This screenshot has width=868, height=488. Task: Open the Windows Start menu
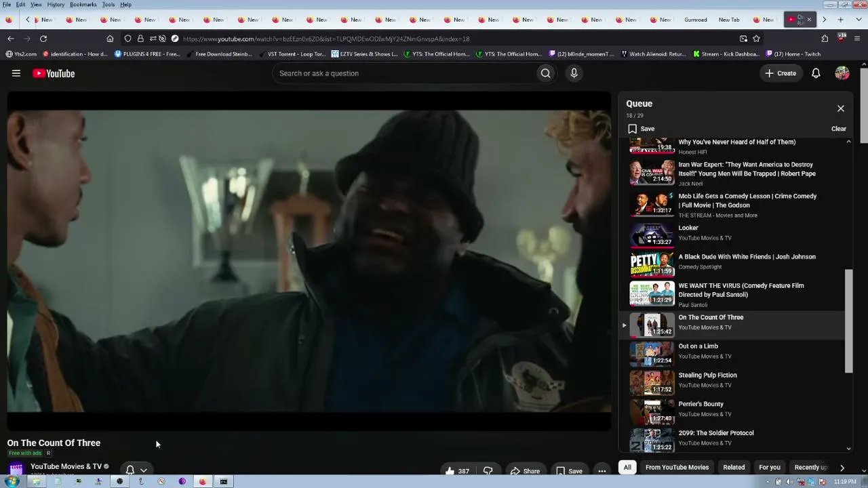coord(12,482)
